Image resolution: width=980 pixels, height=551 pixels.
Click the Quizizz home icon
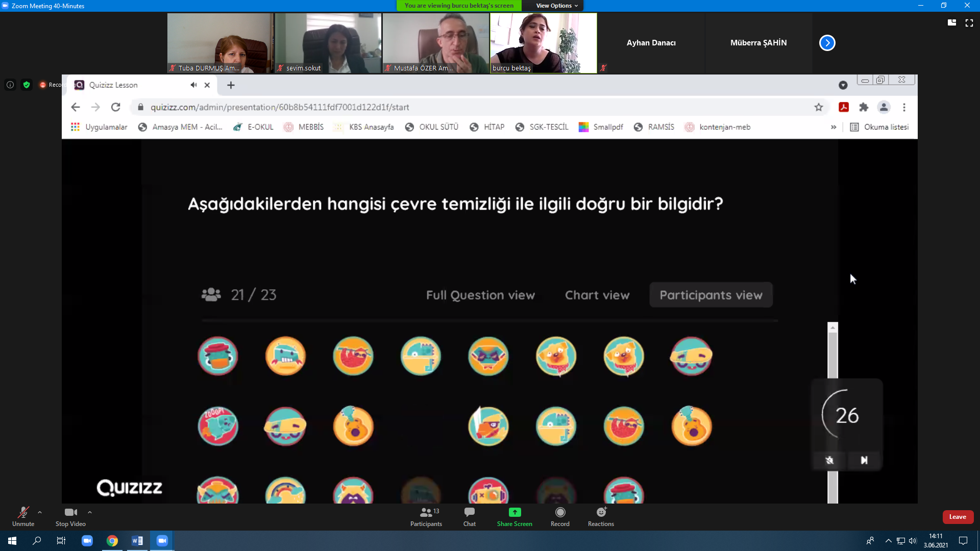(128, 488)
